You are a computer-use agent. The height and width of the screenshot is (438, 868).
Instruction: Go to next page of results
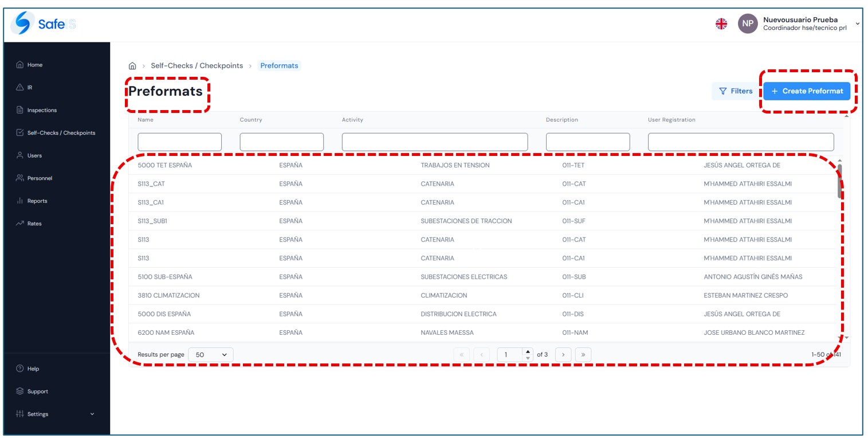563,355
